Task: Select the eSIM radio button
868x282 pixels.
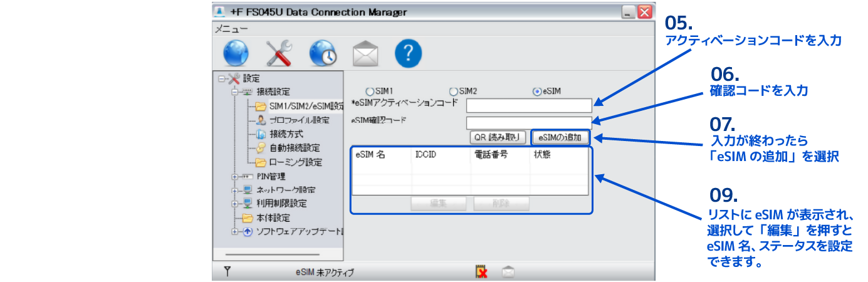Action: 536,91
